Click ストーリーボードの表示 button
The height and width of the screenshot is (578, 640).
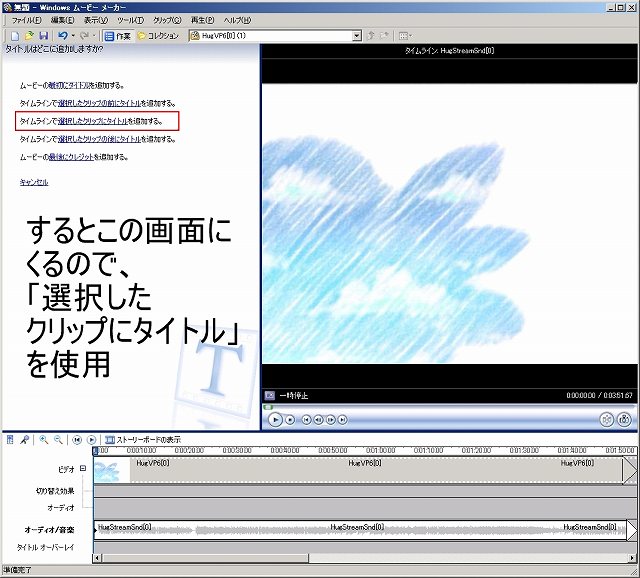point(143,440)
